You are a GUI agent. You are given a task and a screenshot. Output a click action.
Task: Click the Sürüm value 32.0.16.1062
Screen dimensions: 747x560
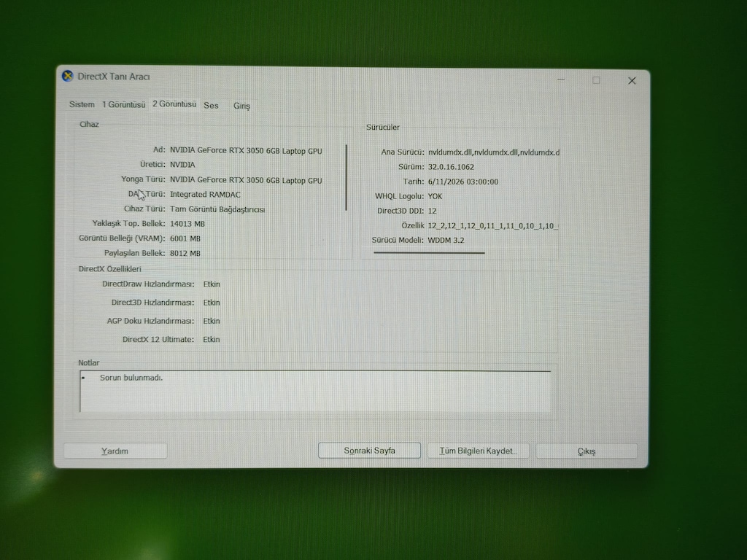pyautogui.click(x=451, y=167)
